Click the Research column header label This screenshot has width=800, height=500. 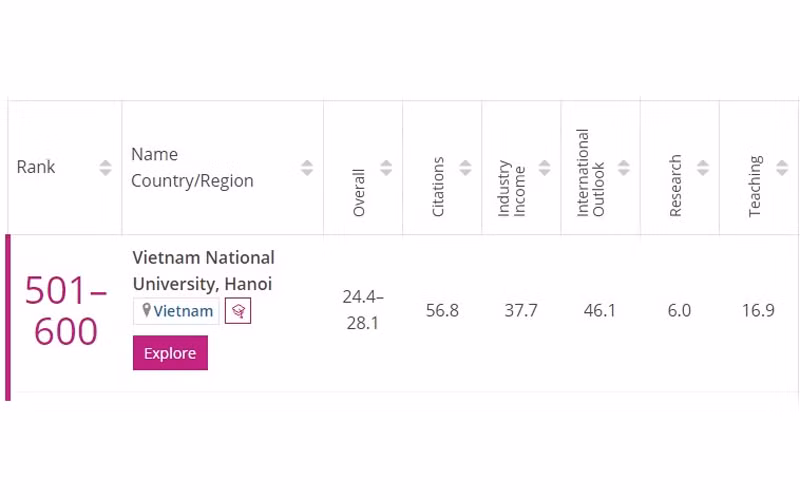pos(676,186)
